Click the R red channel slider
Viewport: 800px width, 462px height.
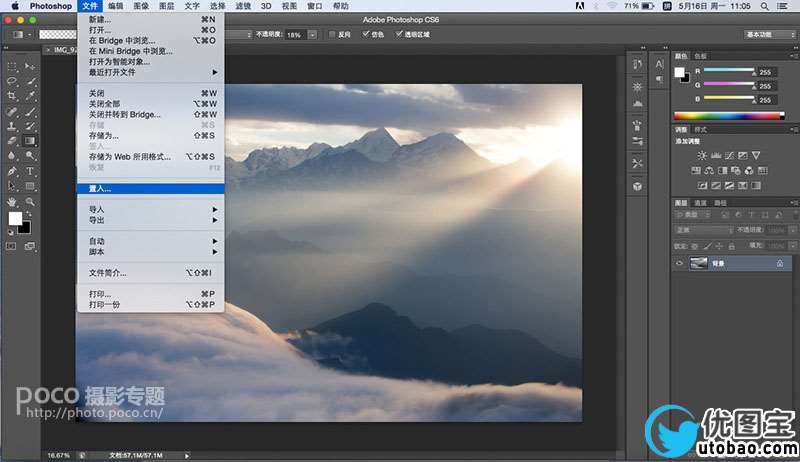tap(729, 70)
